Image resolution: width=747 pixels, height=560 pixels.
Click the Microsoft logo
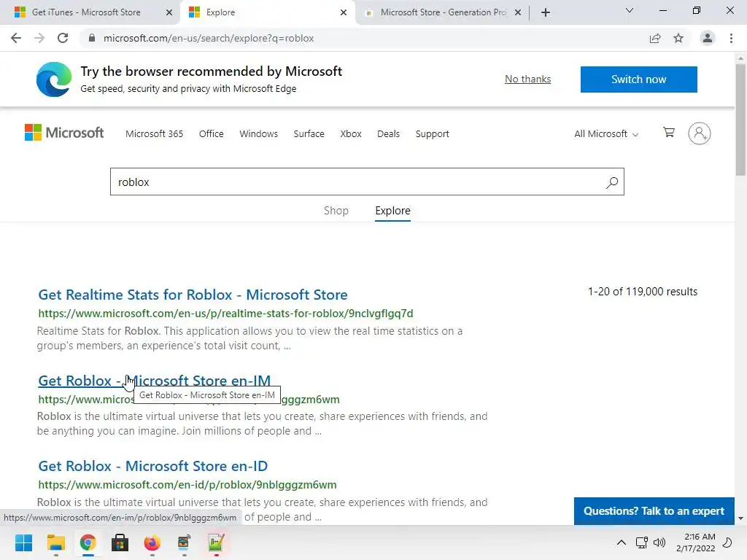(64, 133)
